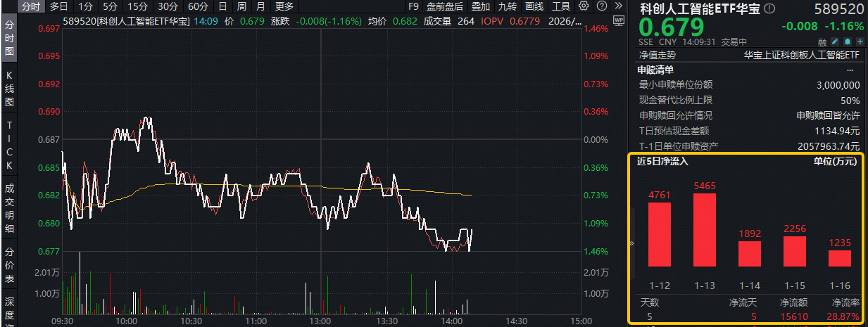Open the chart settings gear icon
This screenshot has width=868, height=327.
[x=584, y=6]
